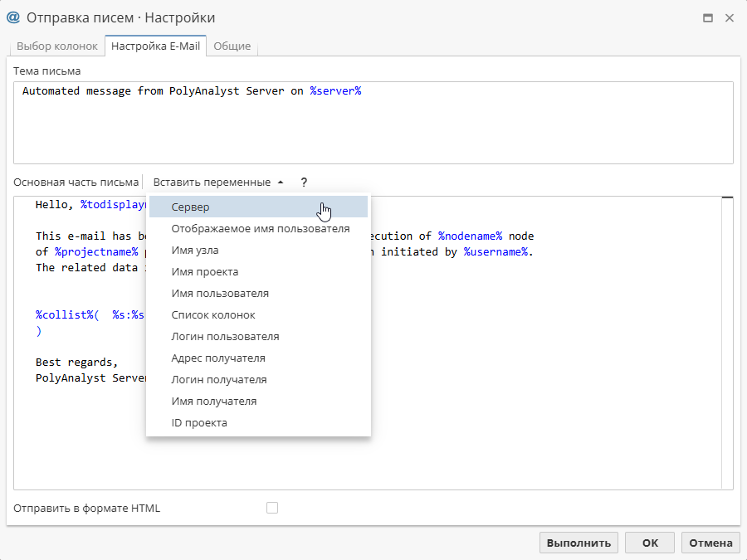Click the 'Выполнить' button
This screenshot has height=560, width=747.
pos(579,543)
